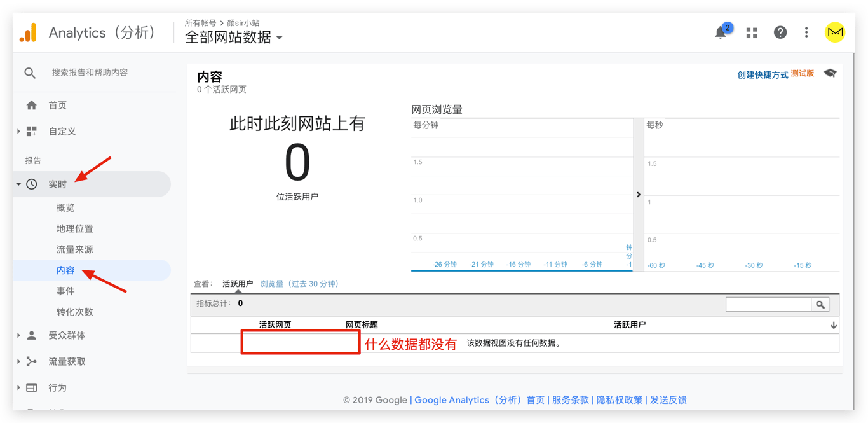Click the sidebar search magnifier icon
This screenshot has width=868, height=423.
tap(30, 73)
